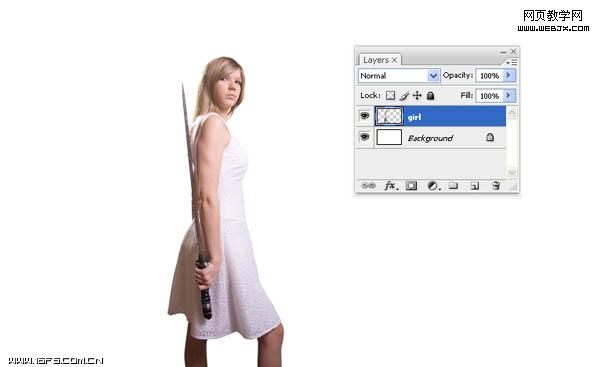Create new fill or adjustment layer
600x367 pixels.
tap(433, 186)
